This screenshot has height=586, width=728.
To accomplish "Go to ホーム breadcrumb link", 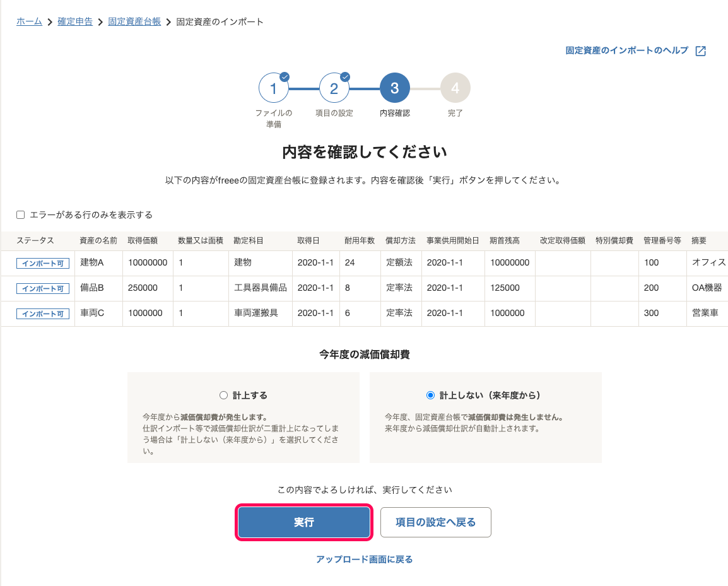I will (29, 21).
